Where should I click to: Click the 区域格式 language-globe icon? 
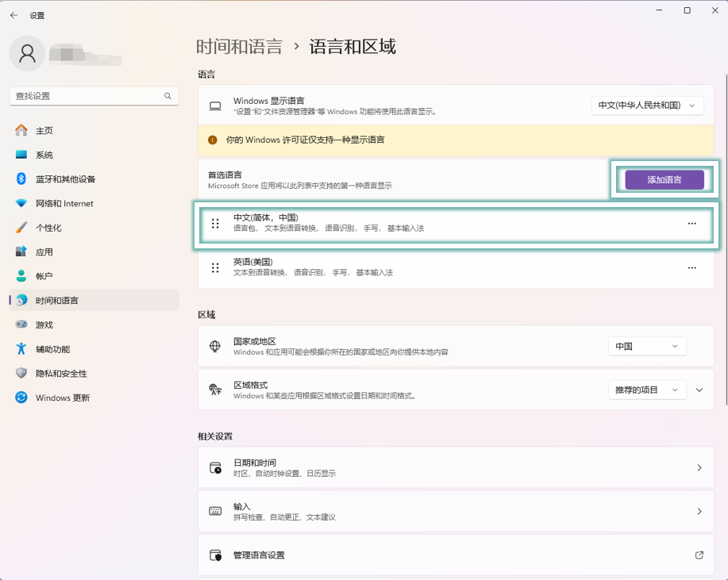pyautogui.click(x=215, y=390)
